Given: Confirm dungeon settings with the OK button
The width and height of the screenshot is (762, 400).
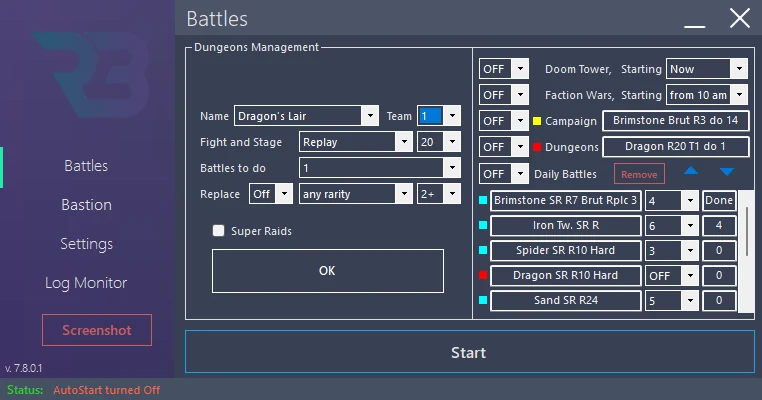Looking at the screenshot, I should (x=328, y=271).
